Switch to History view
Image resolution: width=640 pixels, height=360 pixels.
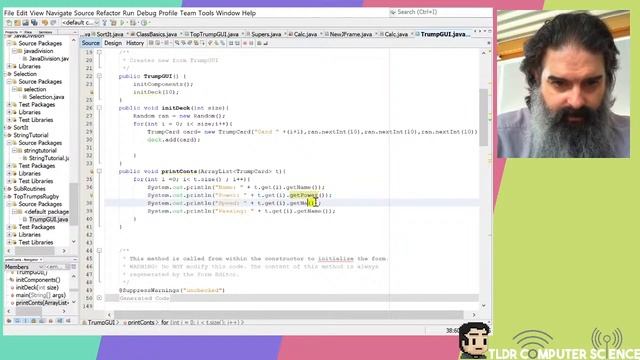[x=135, y=43]
